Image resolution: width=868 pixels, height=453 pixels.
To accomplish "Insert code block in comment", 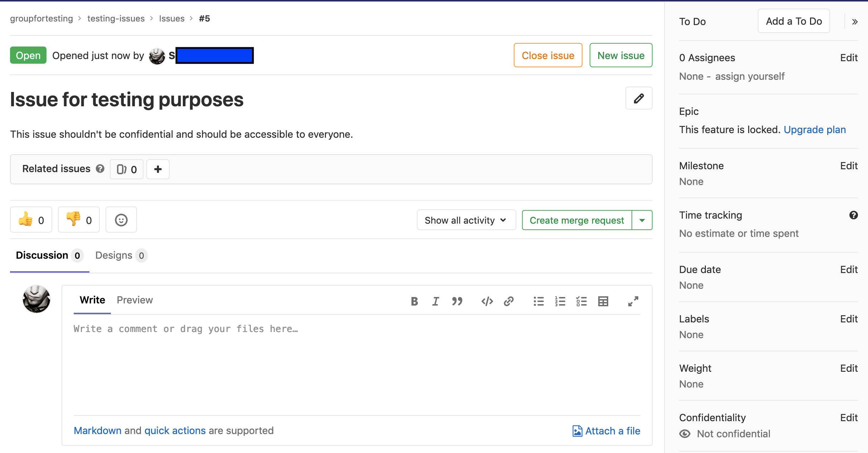I will 487,301.
